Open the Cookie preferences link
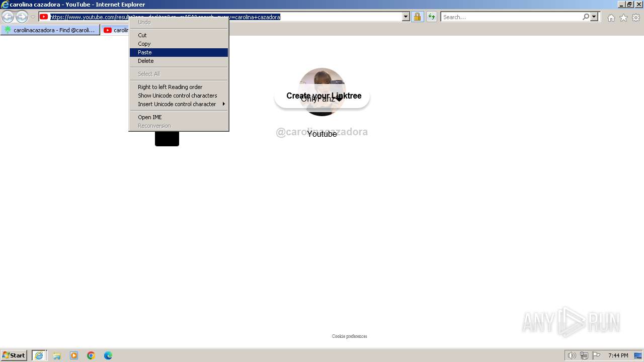The image size is (644, 362). click(349, 336)
